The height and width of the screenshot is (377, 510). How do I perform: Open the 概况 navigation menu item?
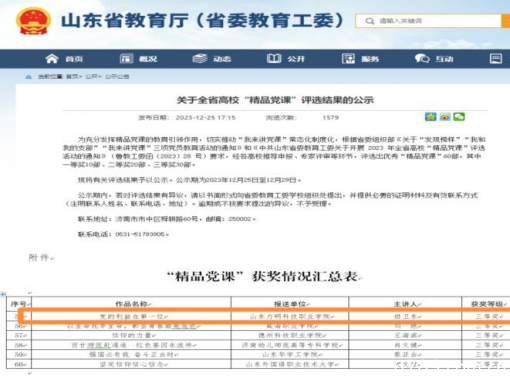click(148, 59)
